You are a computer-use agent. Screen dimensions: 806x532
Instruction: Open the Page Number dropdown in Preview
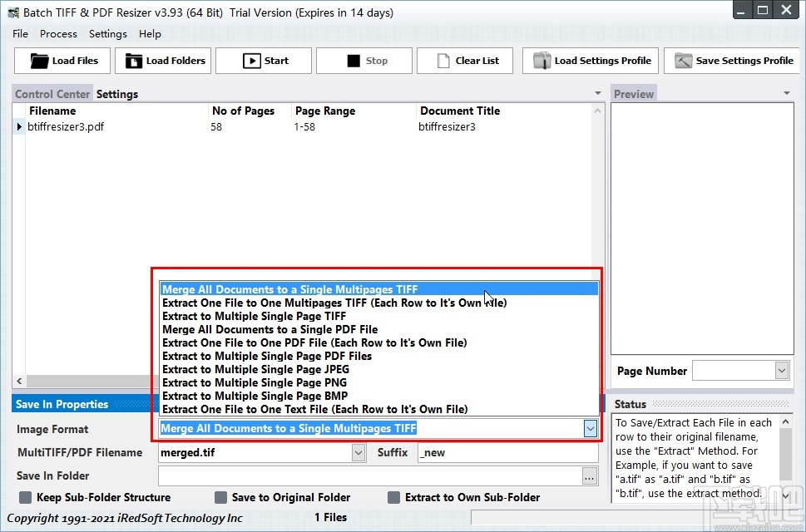pyautogui.click(x=780, y=371)
